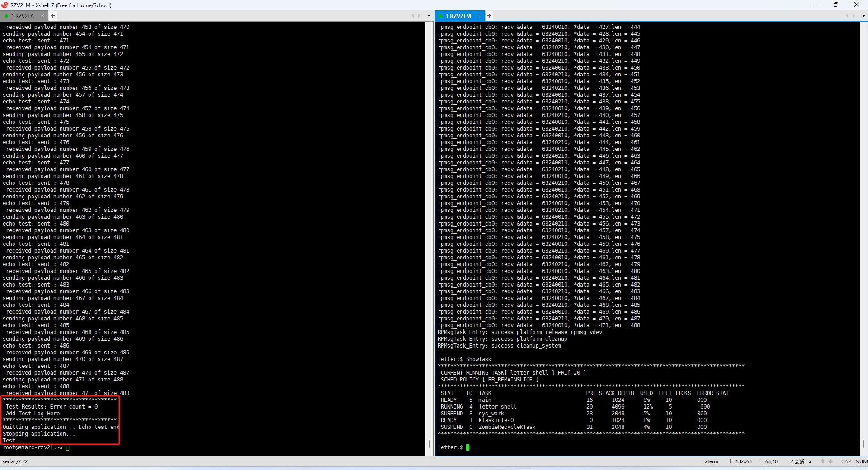Click xterm terminal type in status bar

click(x=712, y=461)
